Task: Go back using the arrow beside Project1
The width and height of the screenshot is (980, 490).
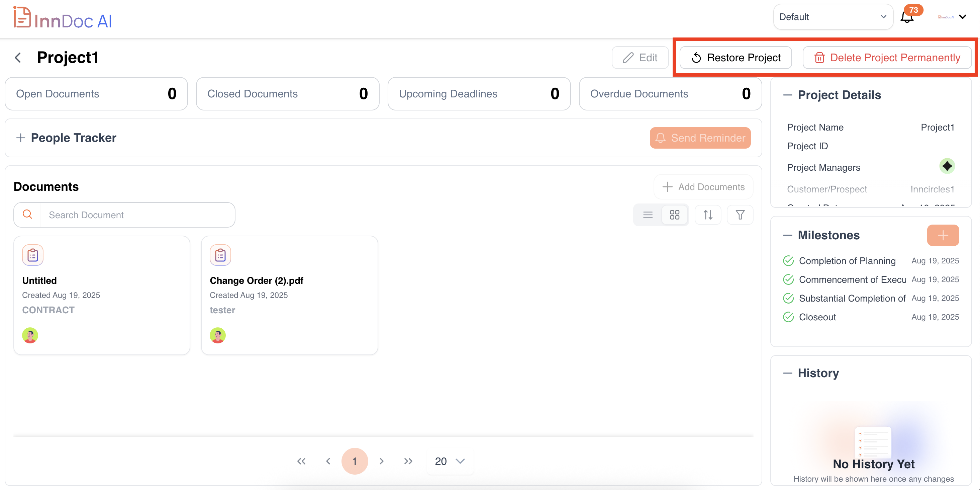Action: pyautogui.click(x=18, y=58)
